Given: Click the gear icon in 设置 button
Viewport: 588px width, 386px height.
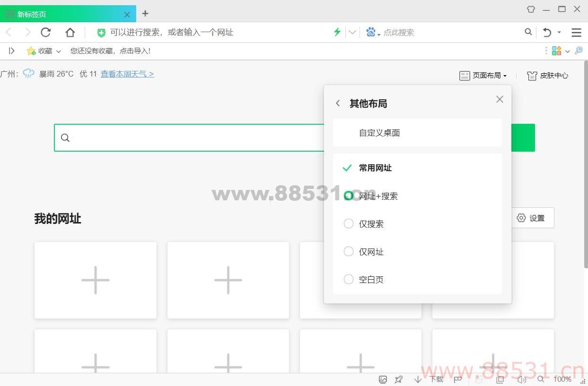Looking at the screenshot, I should (x=521, y=218).
